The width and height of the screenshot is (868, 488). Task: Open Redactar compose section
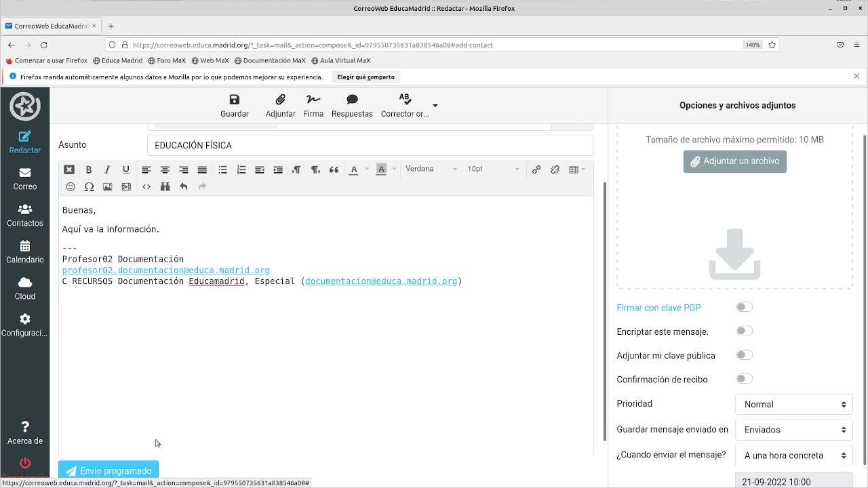(x=24, y=142)
